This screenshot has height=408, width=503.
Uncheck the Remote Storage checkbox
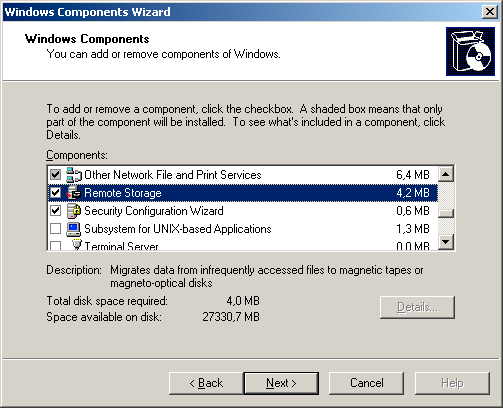55,193
